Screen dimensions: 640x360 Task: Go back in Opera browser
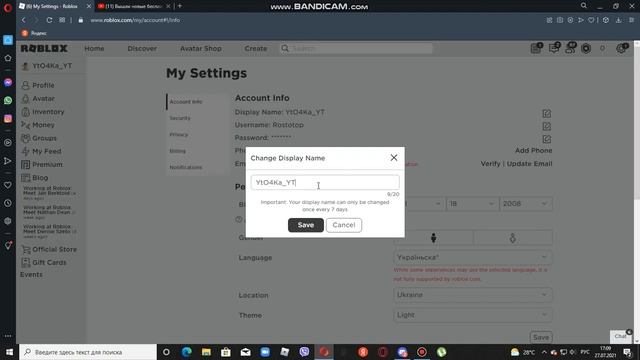(24, 20)
